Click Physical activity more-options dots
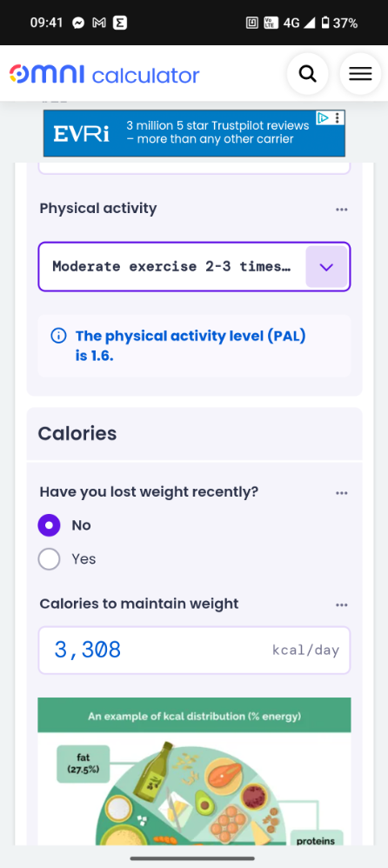Viewport: 388px width, 868px height. click(342, 210)
